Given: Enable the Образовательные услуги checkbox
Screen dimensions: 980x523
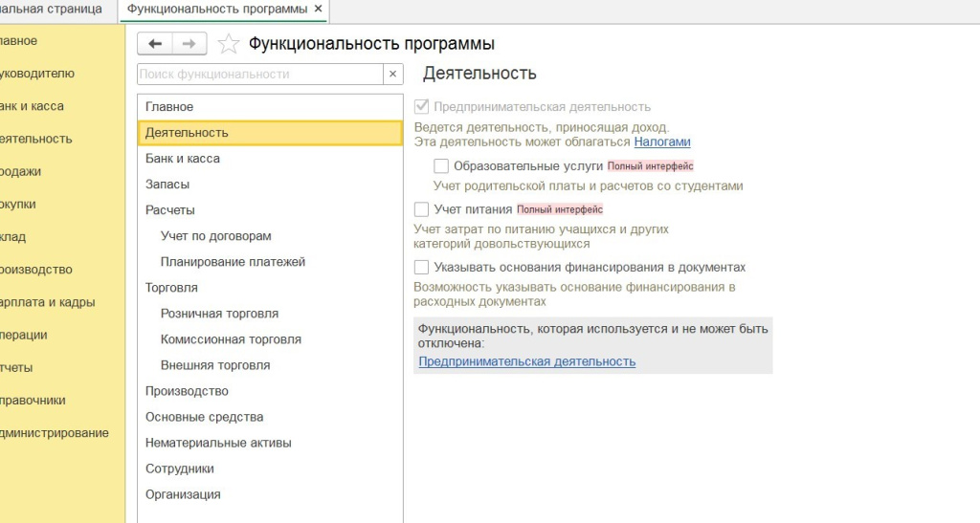Looking at the screenshot, I should click(x=441, y=166).
